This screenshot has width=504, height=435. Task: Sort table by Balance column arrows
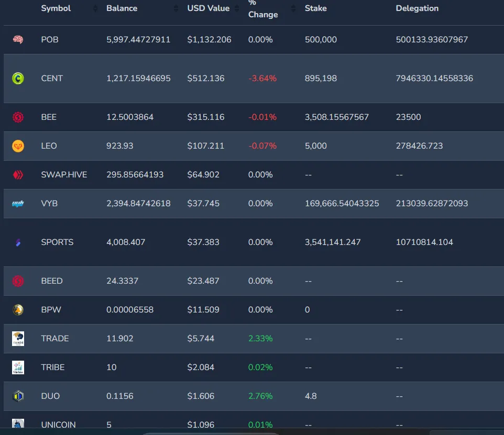pyautogui.click(x=176, y=8)
